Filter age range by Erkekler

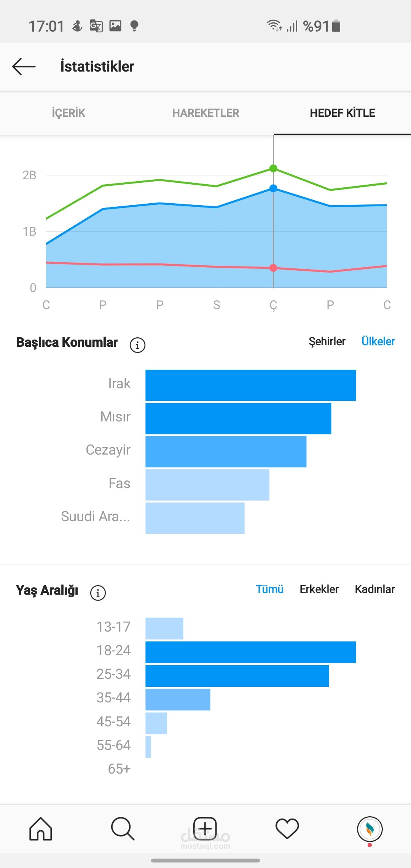319,589
